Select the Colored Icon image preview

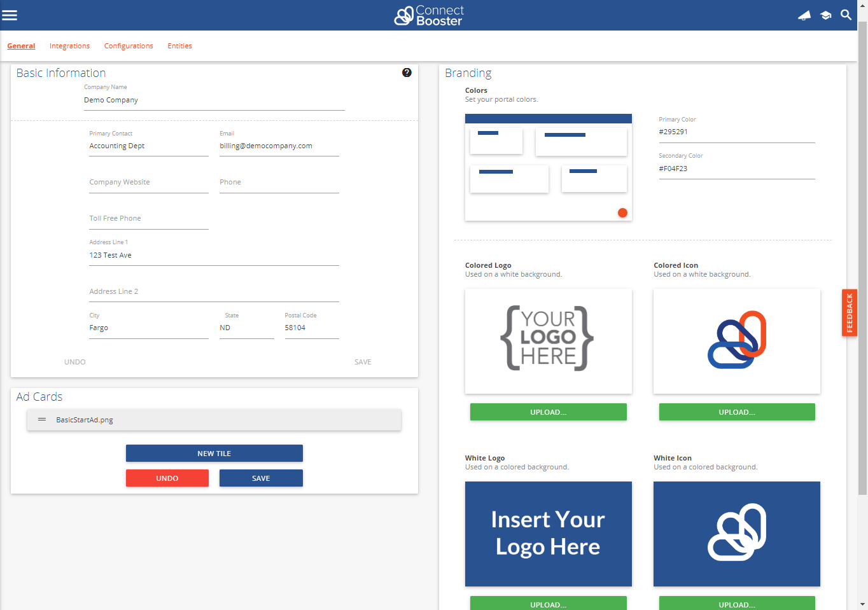[736, 341]
